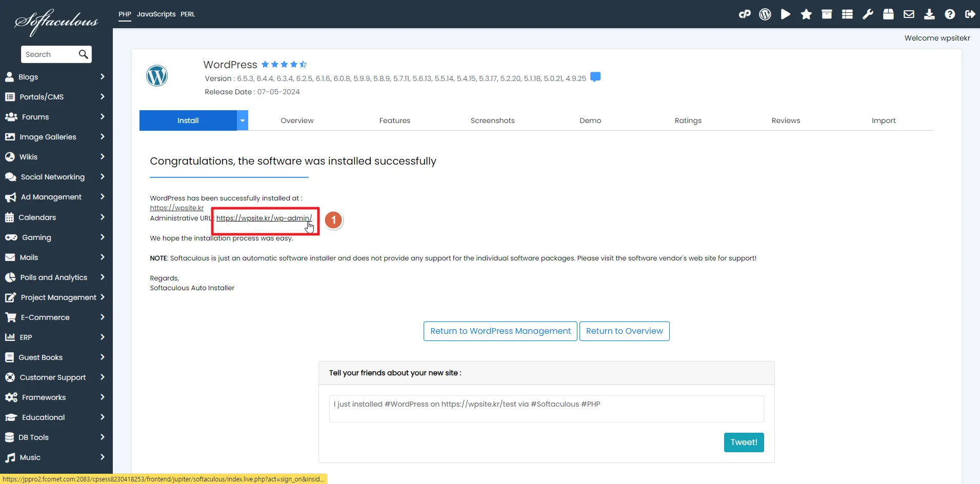The image size is (980, 484).
Task: Expand Polls and Analytics chevron
Action: tap(103, 277)
